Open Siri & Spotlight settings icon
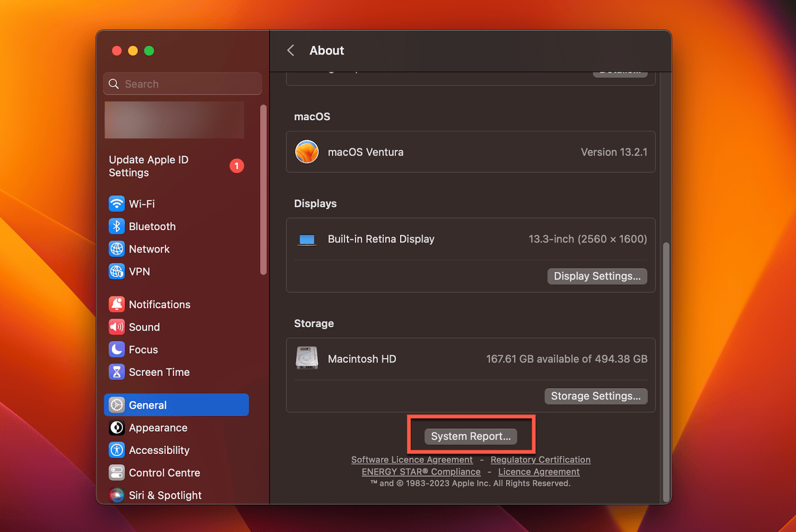The width and height of the screenshot is (796, 532). point(116,495)
